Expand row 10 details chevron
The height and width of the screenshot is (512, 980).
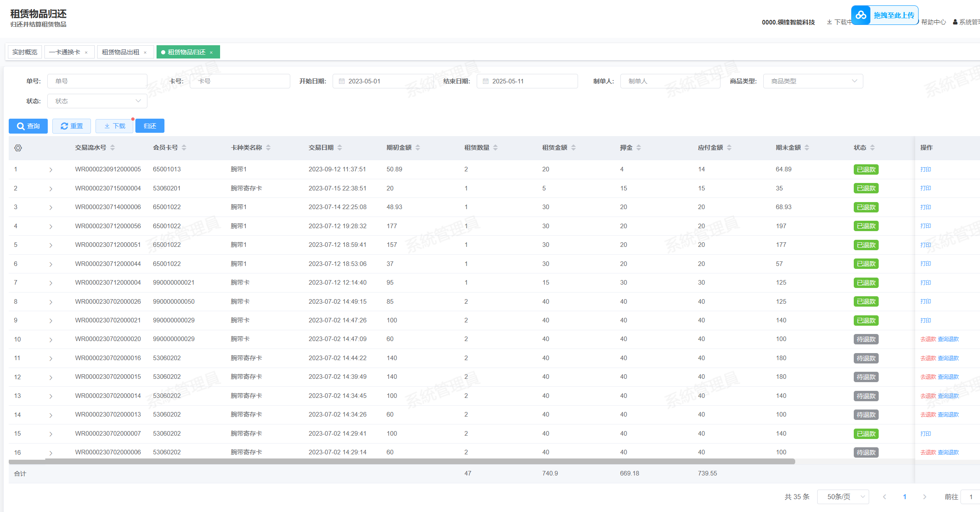tap(51, 340)
